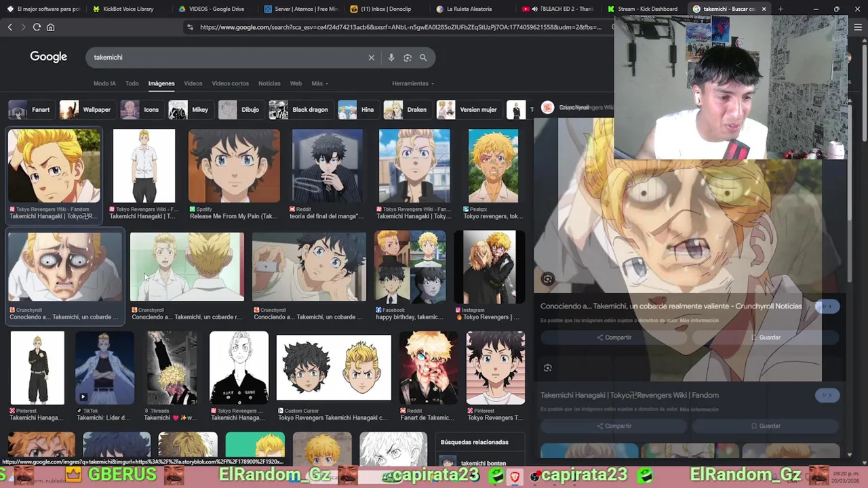This screenshot has width=868, height=488.
Task: Open the related search takemichi bonten
Action: click(481, 462)
